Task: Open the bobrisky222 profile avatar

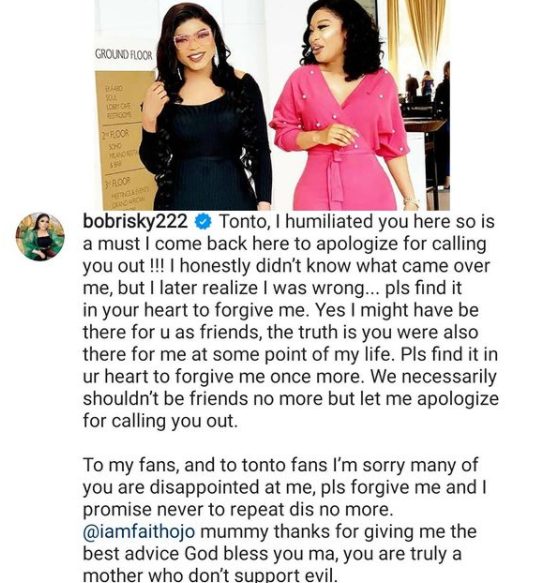Action: click(x=40, y=237)
